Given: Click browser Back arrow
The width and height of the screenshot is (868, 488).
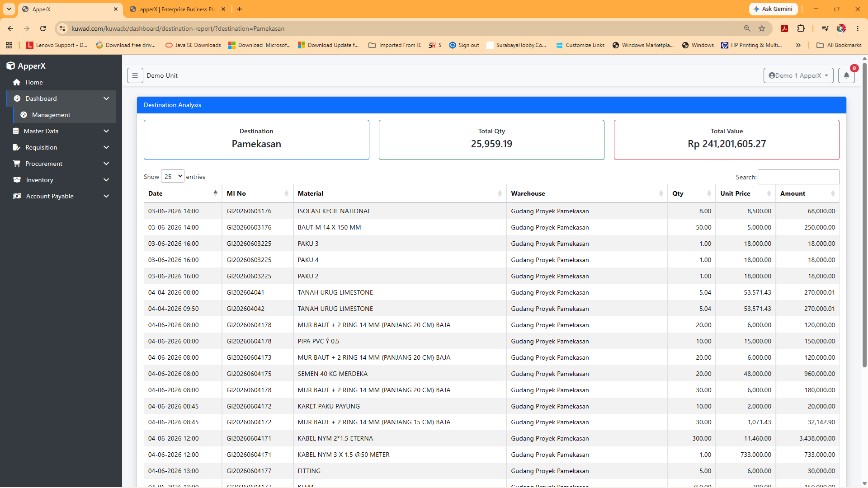Looking at the screenshot, I should coord(10,28).
